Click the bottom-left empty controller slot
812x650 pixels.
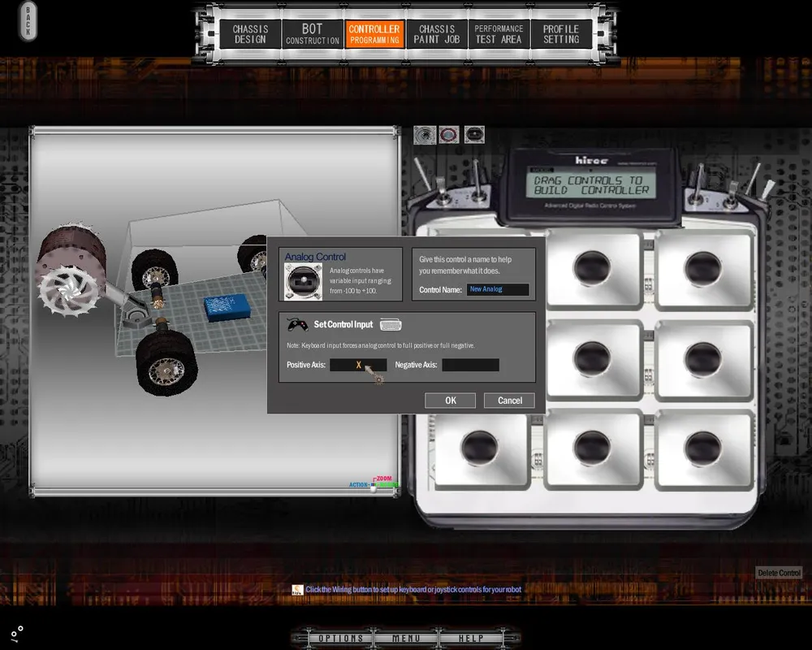pyautogui.click(x=480, y=448)
